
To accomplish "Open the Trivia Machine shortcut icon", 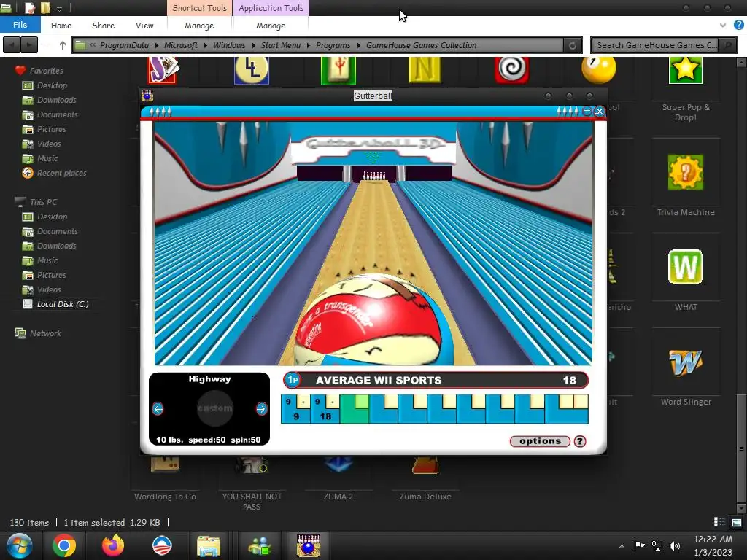I will pos(685,172).
